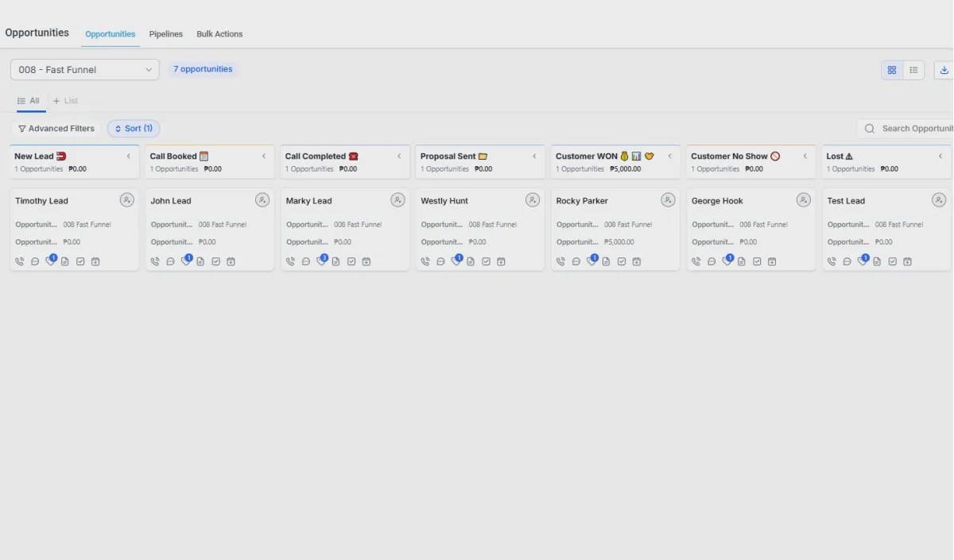Click the download/import icon at top right

click(x=944, y=70)
